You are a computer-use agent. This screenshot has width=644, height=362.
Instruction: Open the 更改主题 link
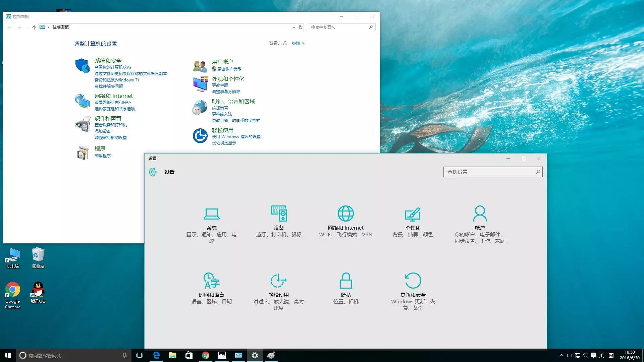(220, 85)
